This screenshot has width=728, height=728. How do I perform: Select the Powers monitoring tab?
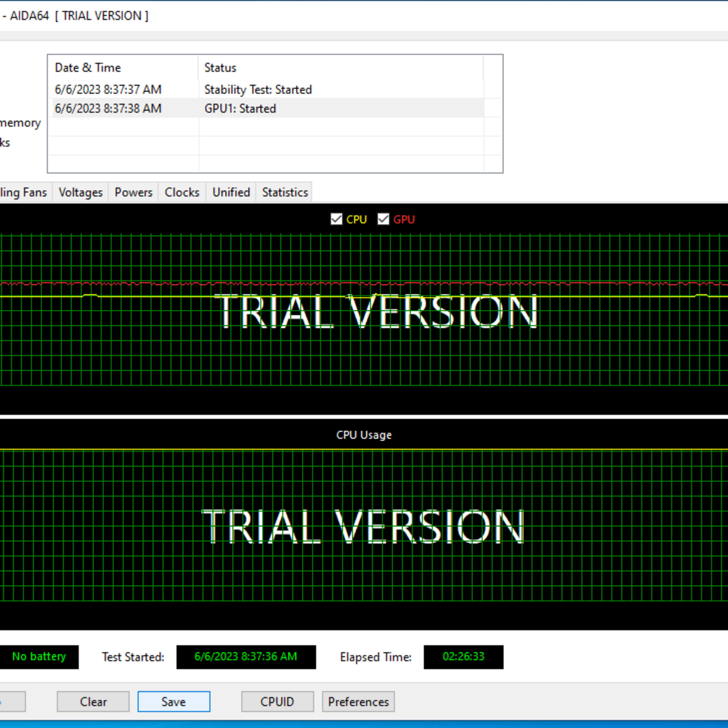click(x=133, y=192)
